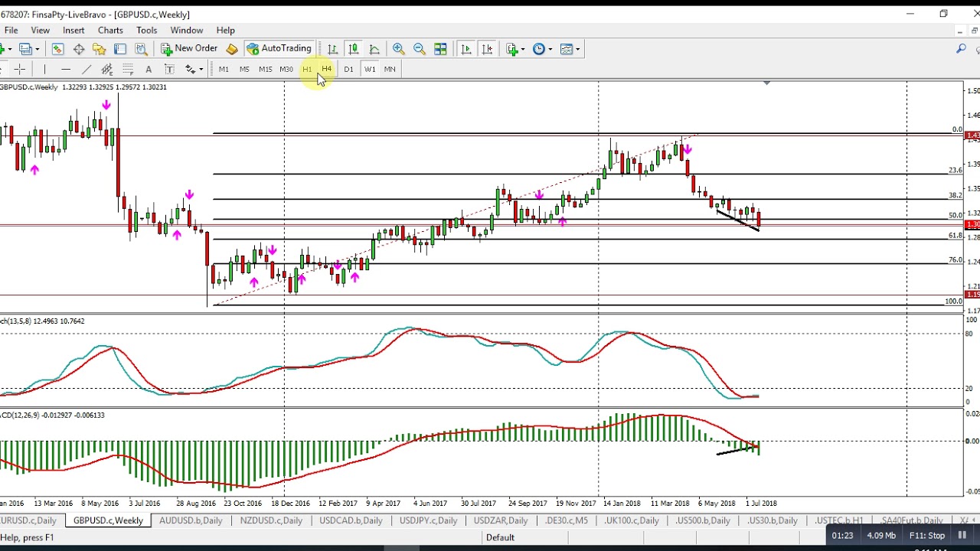Switch chart to line chart icon

[374, 49]
